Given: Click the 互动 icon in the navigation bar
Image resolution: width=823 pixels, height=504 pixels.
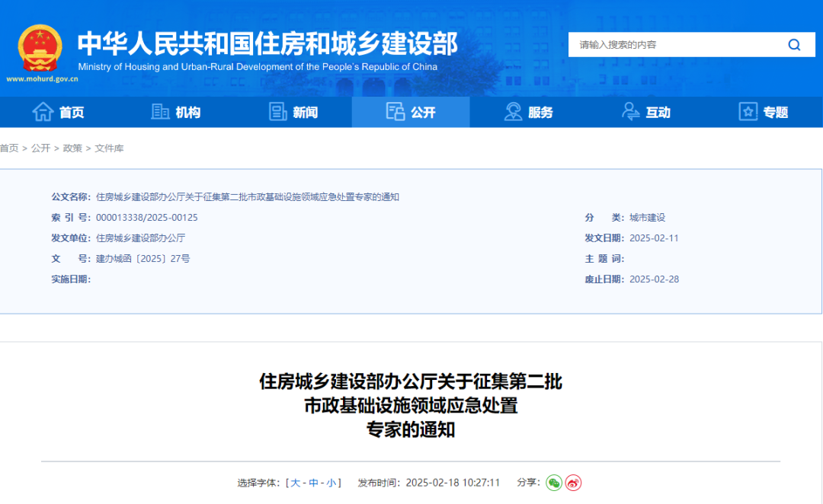Looking at the screenshot, I should pos(629,112).
